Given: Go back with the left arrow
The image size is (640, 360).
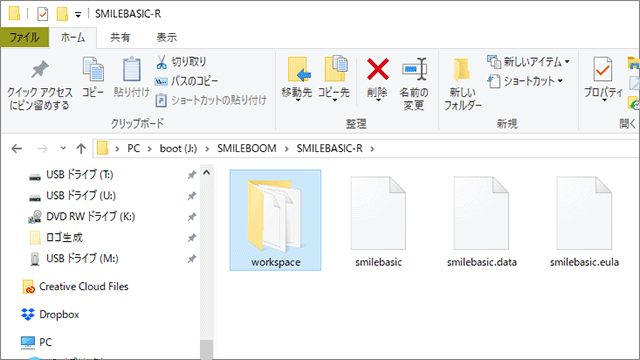Looking at the screenshot, I should [17, 149].
